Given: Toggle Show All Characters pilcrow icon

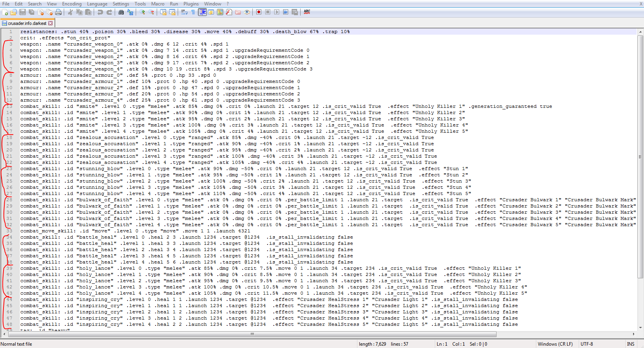Looking at the screenshot, I should 193,12.
